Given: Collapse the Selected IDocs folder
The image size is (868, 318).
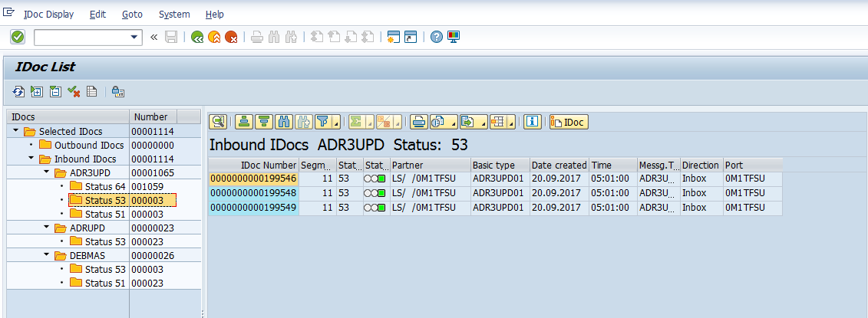Looking at the screenshot, I should coord(16,132).
